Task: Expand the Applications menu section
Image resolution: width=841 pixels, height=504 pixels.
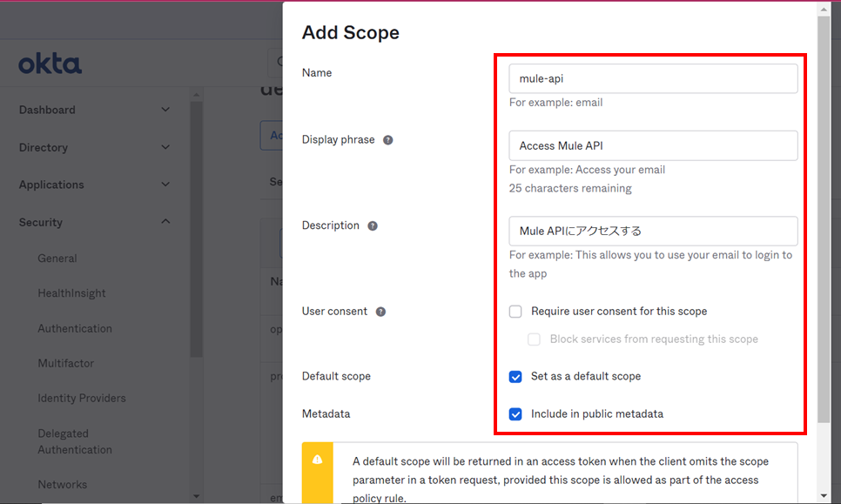Action: point(94,185)
